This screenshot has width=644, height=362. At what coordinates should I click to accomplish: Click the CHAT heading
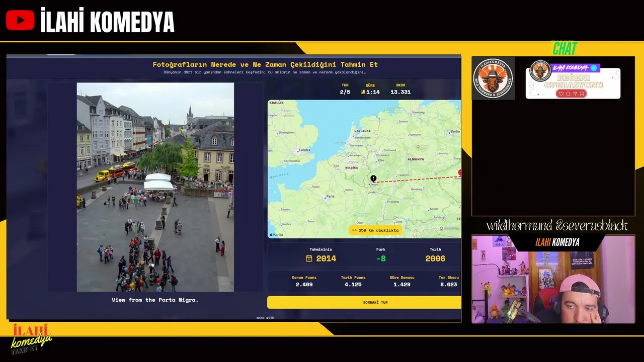tap(565, 49)
